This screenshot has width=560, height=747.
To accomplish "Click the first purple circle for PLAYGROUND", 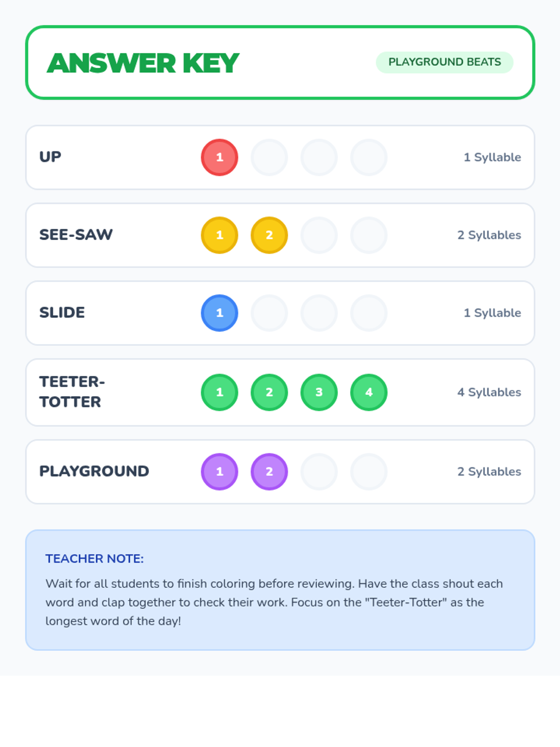I will click(x=219, y=472).
